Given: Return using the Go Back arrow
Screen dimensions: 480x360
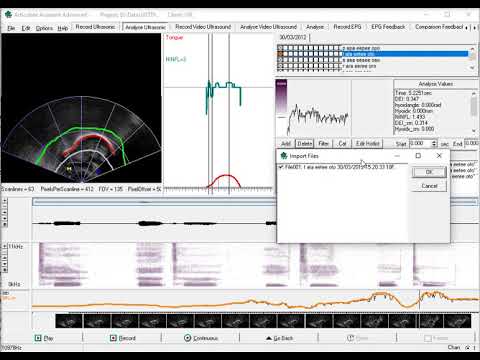Looking at the screenshot, I should click(x=279, y=338).
